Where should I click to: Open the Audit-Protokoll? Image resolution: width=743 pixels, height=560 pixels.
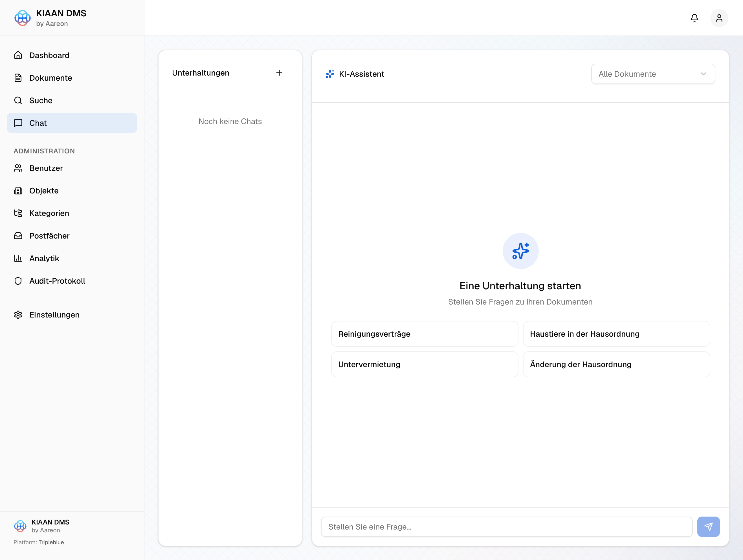[x=72, y=281]
